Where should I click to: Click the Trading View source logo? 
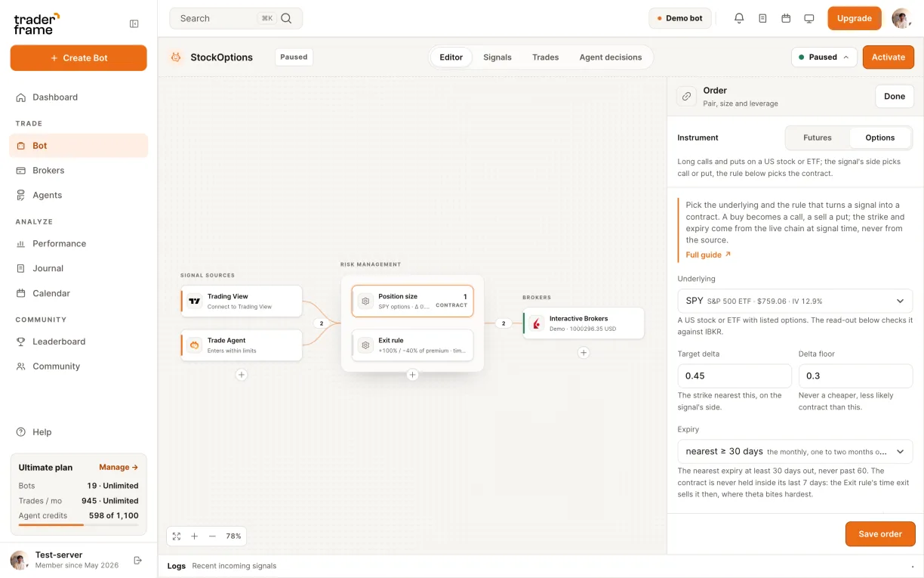pos(195,301)
